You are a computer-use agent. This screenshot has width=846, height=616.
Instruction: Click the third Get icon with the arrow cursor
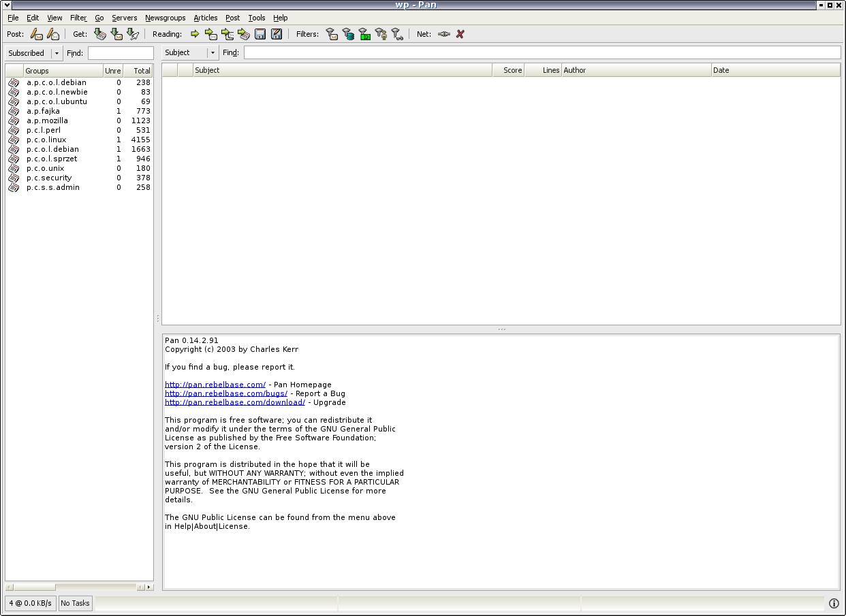[x=134, y=34]
